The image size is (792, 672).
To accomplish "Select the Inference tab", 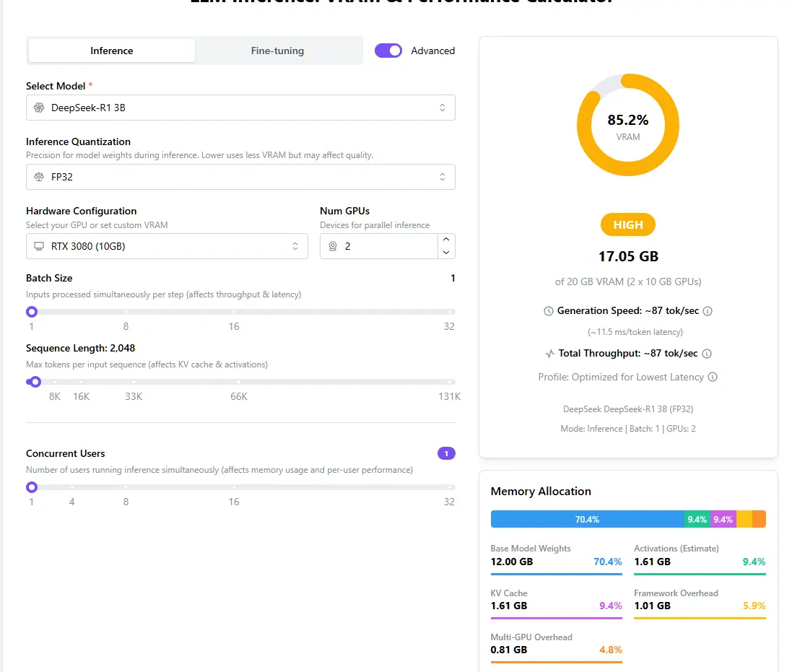I will (x=111, y=51).
